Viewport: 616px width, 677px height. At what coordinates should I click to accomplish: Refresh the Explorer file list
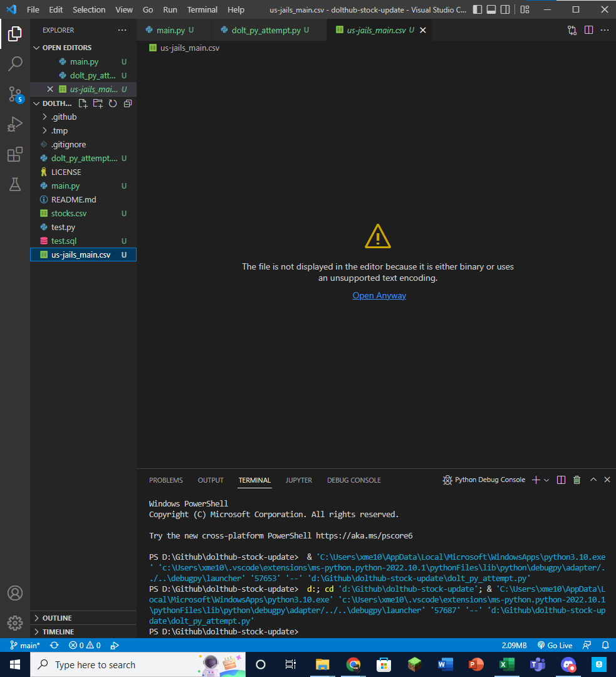point(113,103)
